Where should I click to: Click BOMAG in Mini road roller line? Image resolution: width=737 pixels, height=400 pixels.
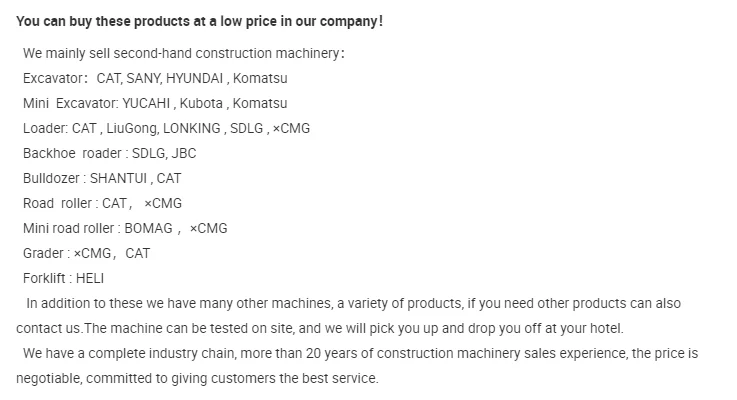(x=149, y=228)
